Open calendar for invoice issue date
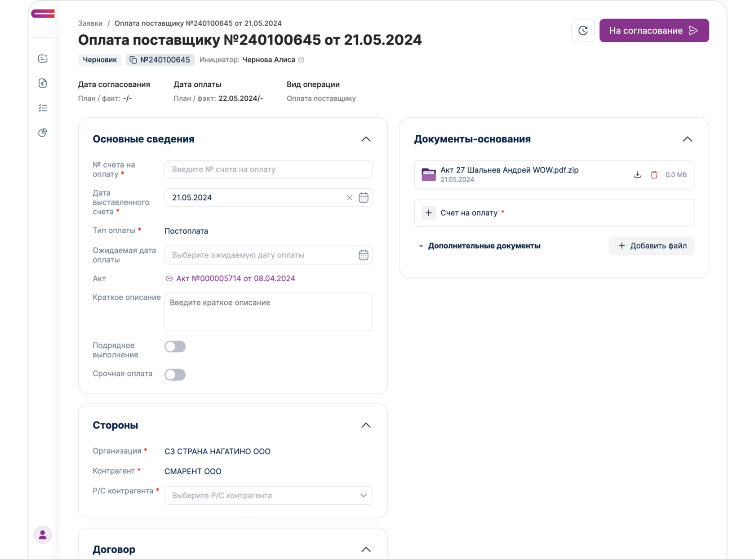 [363, 198]
